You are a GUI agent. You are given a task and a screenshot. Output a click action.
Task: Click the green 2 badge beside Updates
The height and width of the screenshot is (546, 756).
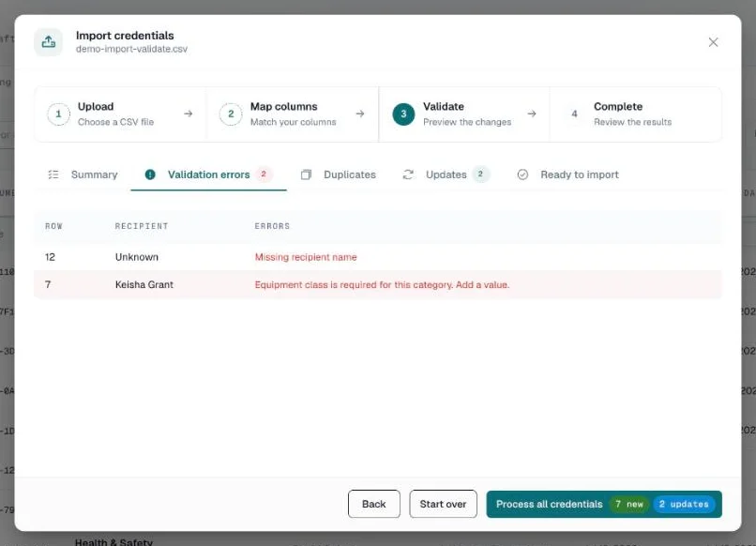480,174
